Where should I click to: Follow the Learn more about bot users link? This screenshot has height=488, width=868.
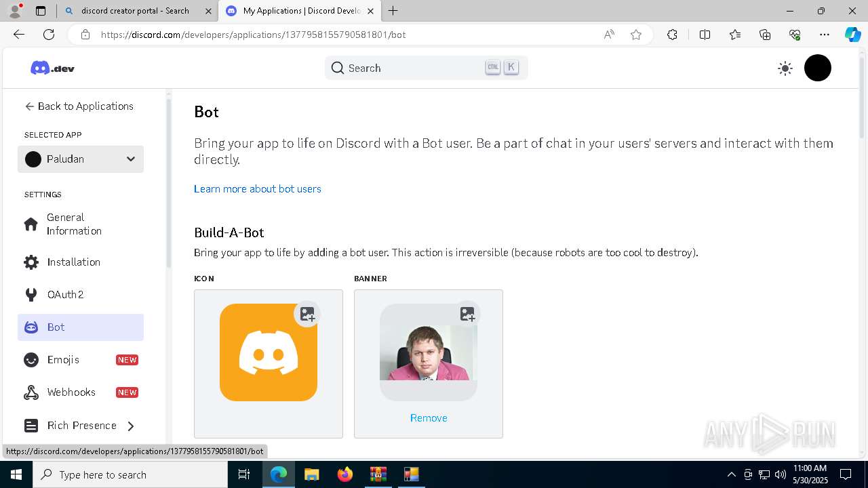pos(258,189)
